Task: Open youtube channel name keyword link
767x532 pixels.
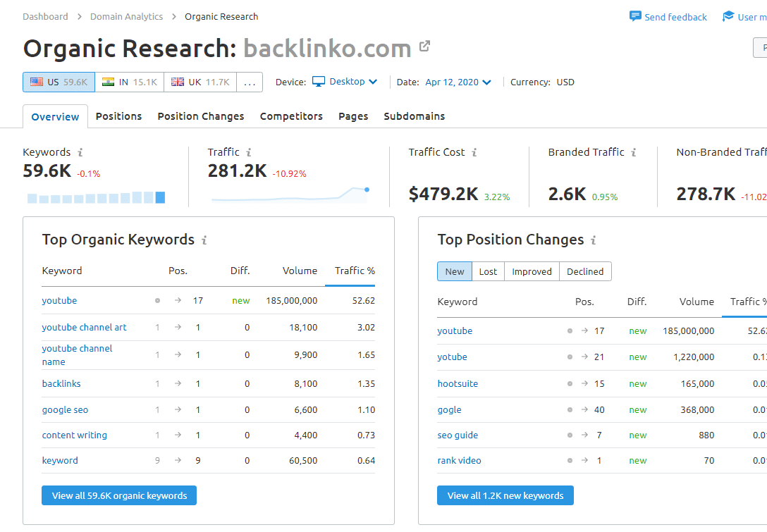Action: [x=77, y=355]
